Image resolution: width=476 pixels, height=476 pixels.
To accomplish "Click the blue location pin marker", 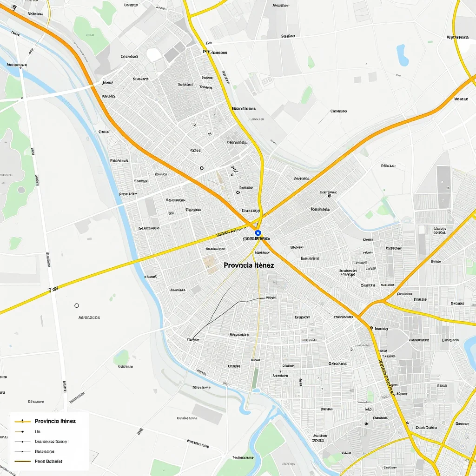I will click(258, 233).
